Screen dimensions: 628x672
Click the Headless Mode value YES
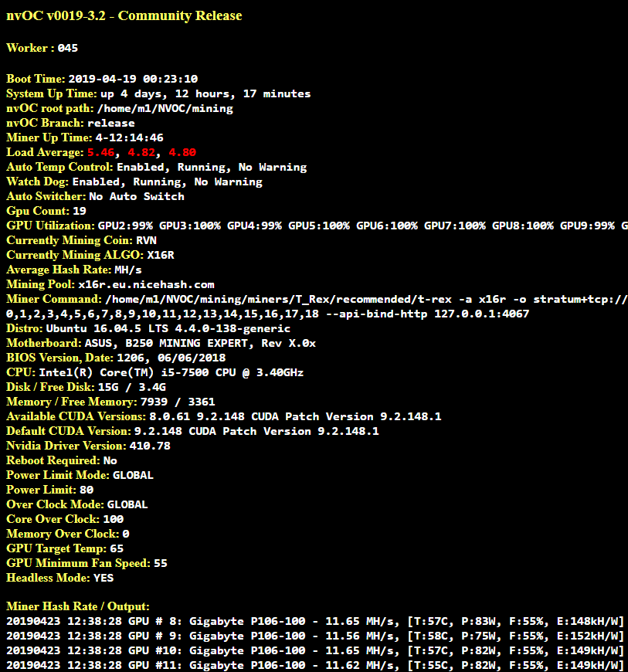pos(104,578)
